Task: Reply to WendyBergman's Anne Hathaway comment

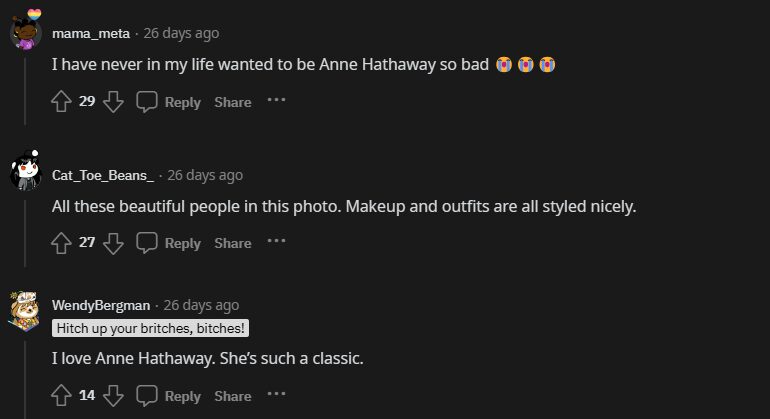Action: pos(169,396)
